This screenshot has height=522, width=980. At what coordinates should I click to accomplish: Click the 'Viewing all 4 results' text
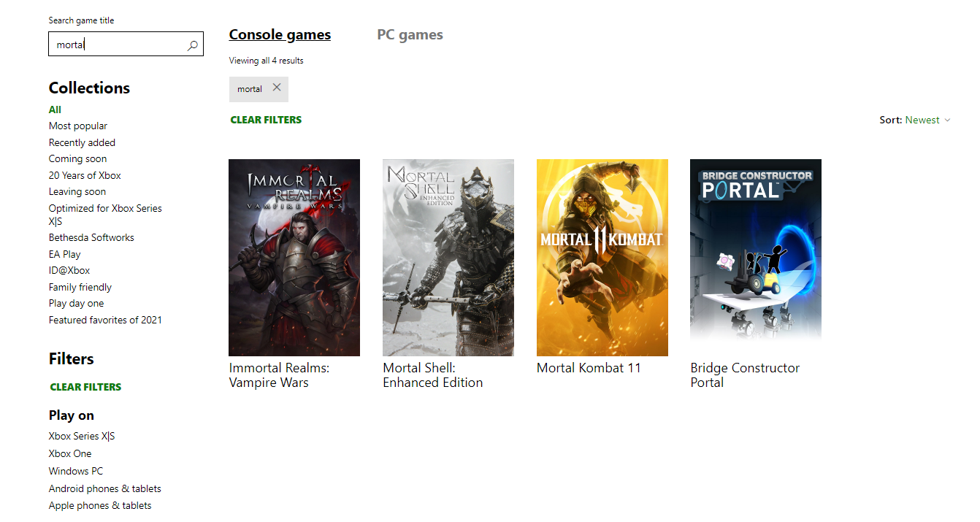coord(266,61)
